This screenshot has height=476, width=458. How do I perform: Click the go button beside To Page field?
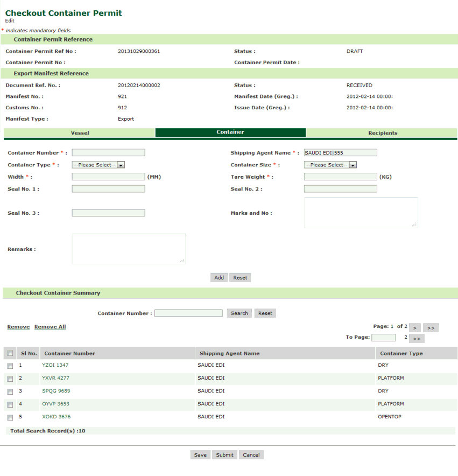417,339
